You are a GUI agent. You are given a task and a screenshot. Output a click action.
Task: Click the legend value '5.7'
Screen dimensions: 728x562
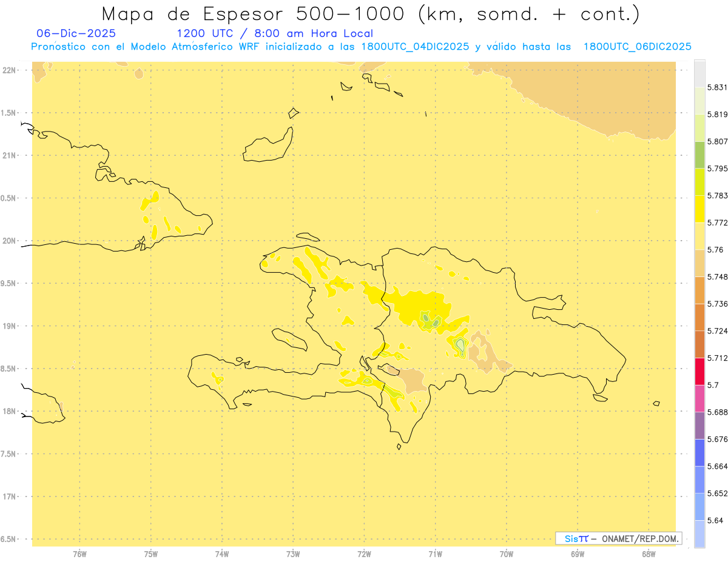[713, 385]
